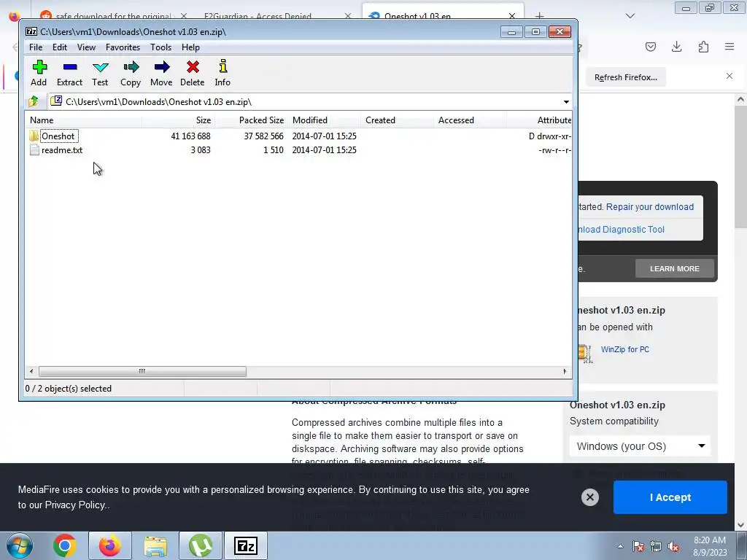
Task: Click the red Delete icon
Action: (x=193, y=72)
